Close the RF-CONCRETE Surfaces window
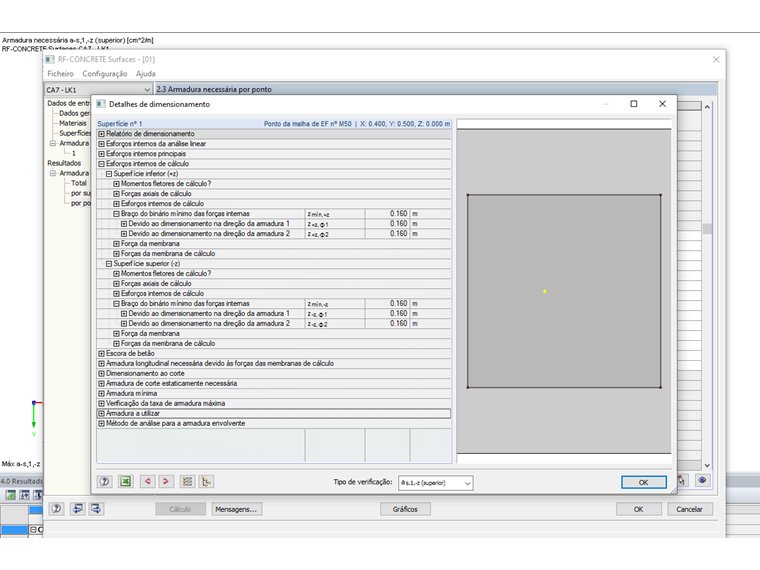The width and height of the screenshot is (760, 570). (716, 59)
